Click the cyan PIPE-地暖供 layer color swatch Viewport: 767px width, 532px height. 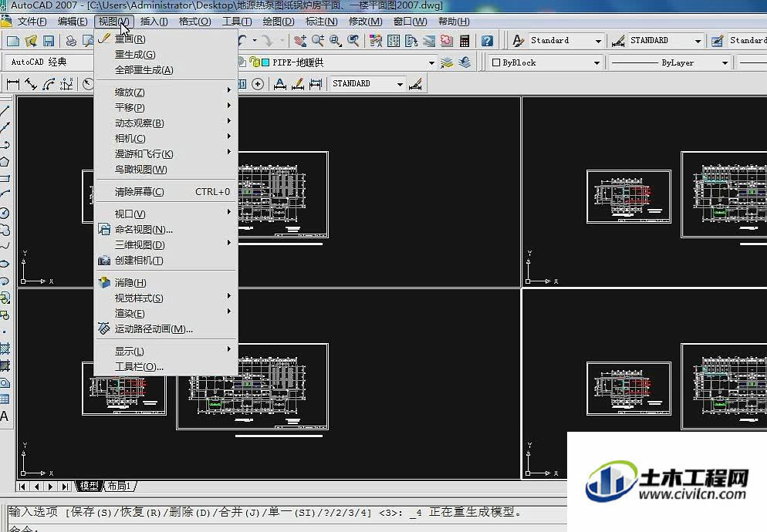click(x=265, y=62)
